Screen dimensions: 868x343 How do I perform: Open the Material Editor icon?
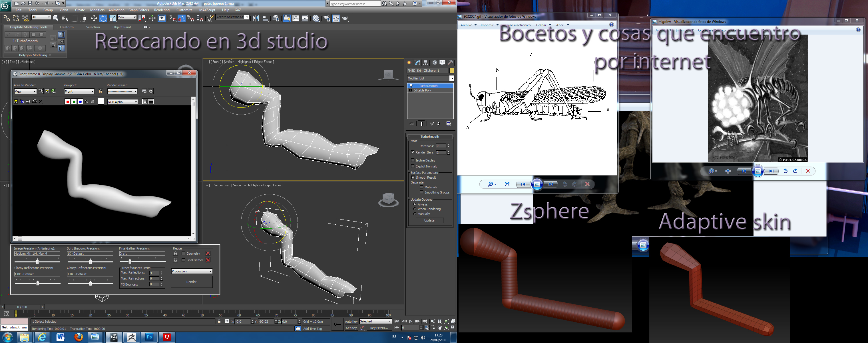pyautogui.click(x=316, y=18)
